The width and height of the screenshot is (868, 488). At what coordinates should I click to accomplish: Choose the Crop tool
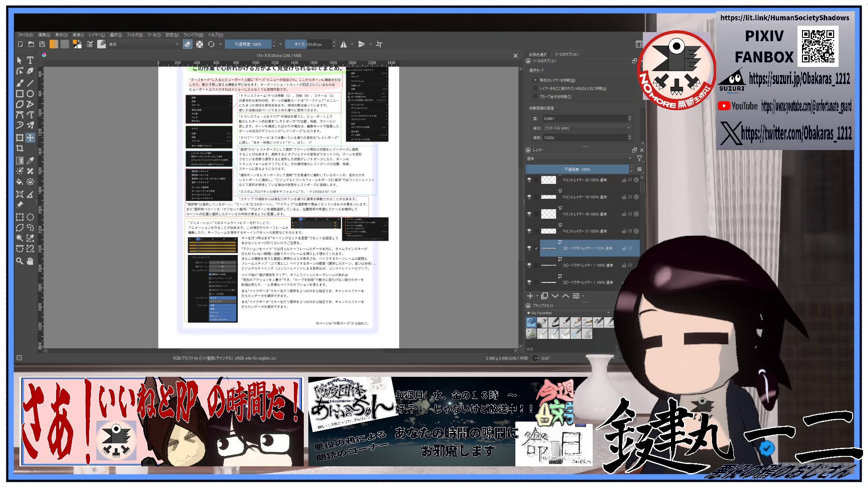coord(19,148)
